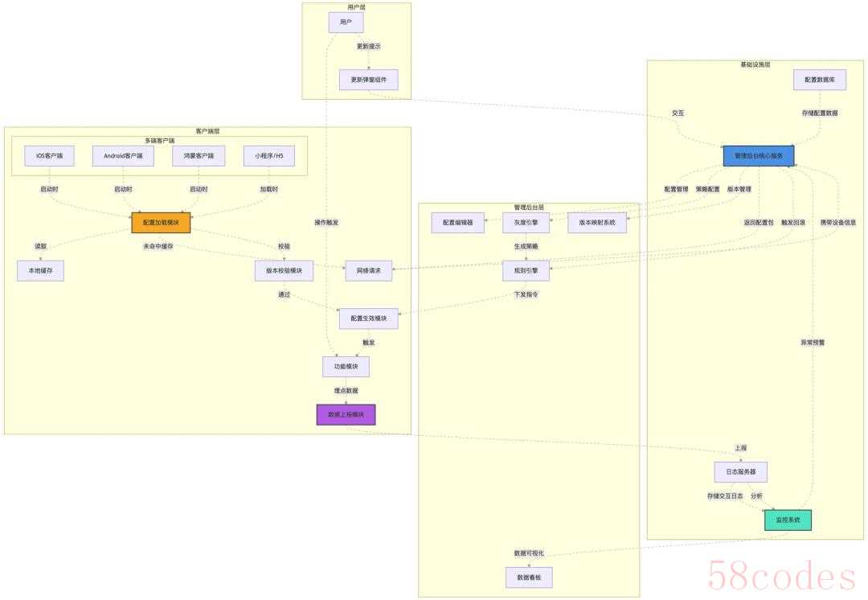Select the 配置数据库 node
This screenshot has height=600, width=868.
click(820, 80)
